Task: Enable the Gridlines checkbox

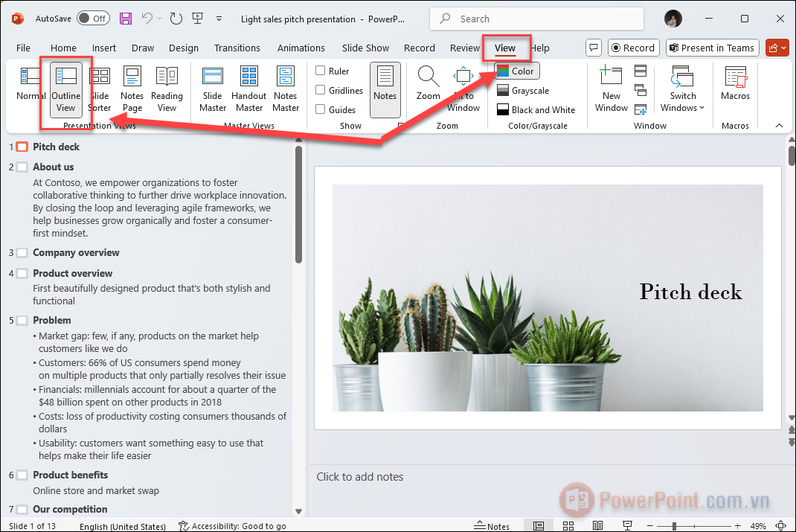Action: pyautogui.click(x=321, y=90)
